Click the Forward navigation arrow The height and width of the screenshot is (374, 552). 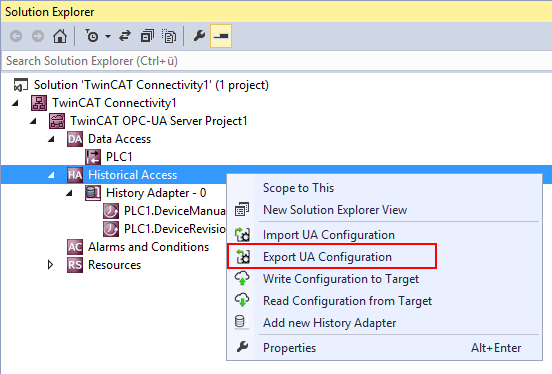(x=38, y=36)
